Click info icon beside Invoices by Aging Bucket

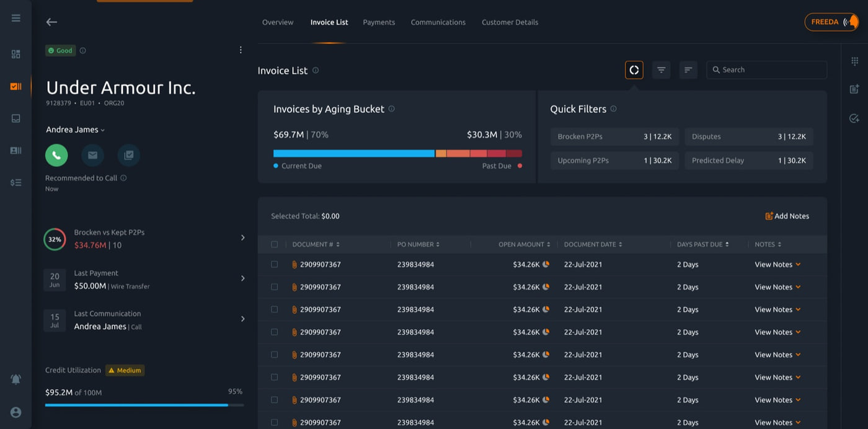coord(391,108)
